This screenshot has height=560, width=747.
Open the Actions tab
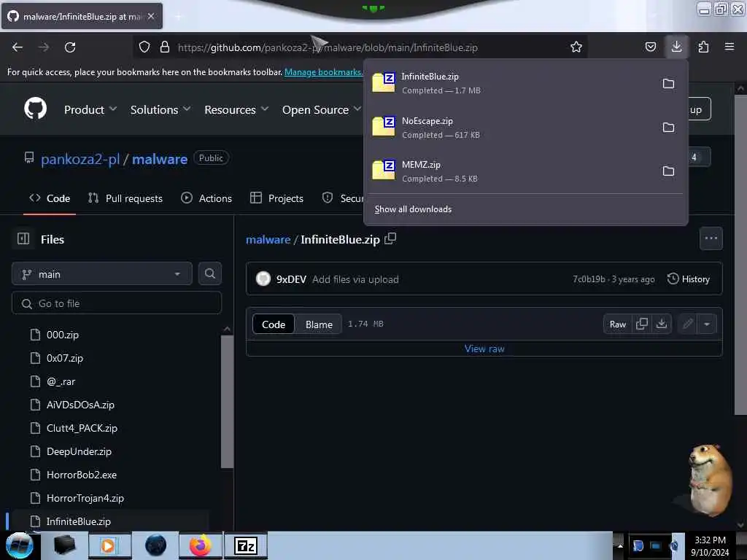[x=206, y=198]
